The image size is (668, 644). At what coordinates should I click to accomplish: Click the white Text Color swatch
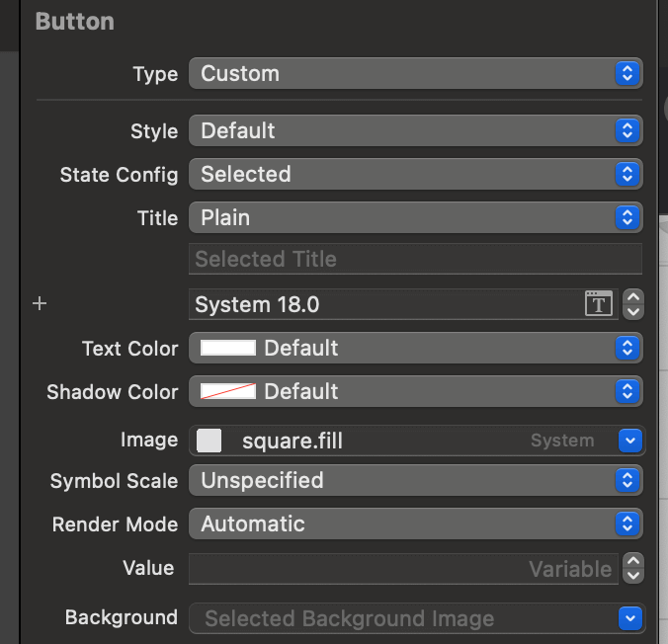pos(228,348)
